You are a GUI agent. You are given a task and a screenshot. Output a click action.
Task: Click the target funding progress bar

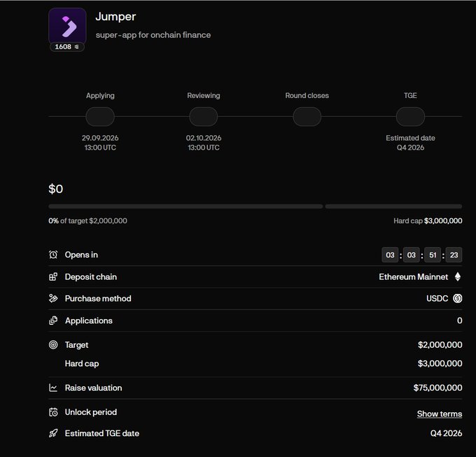click(x=185, y=206)
